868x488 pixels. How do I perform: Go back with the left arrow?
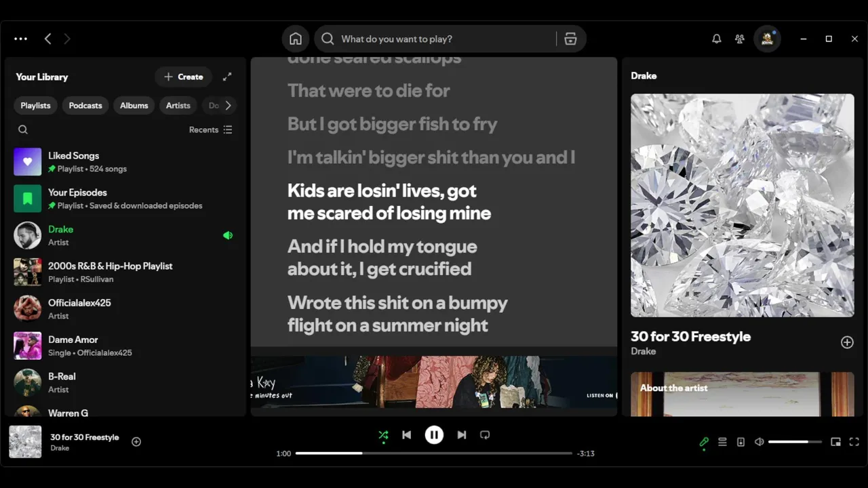coord(47,39)
